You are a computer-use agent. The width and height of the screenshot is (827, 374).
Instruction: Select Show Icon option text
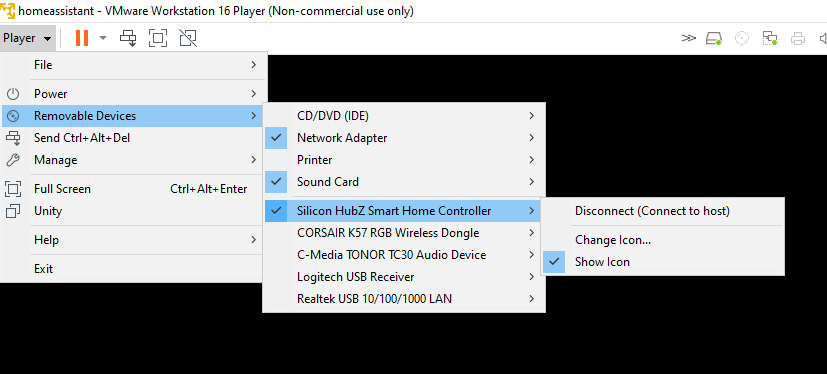[602, 262]
